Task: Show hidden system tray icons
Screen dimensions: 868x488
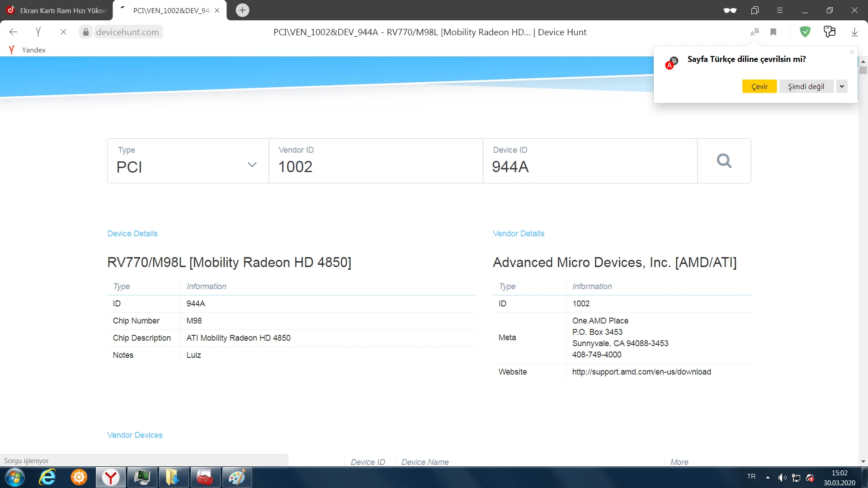Action: pos(768,477)
